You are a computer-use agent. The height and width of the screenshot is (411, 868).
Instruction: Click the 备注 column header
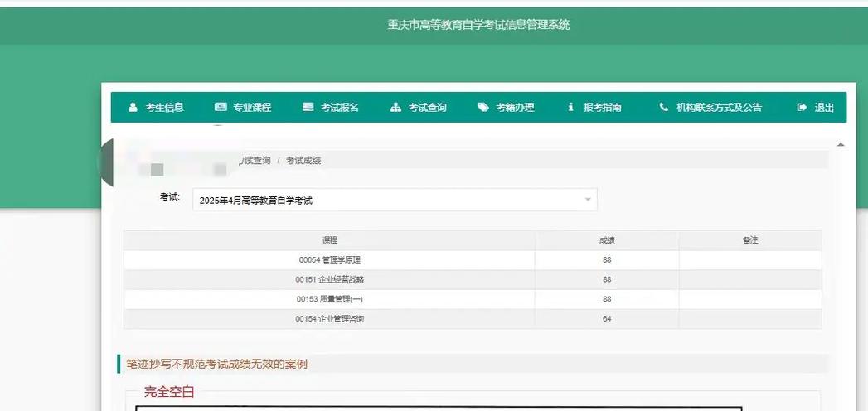point(750,240)
